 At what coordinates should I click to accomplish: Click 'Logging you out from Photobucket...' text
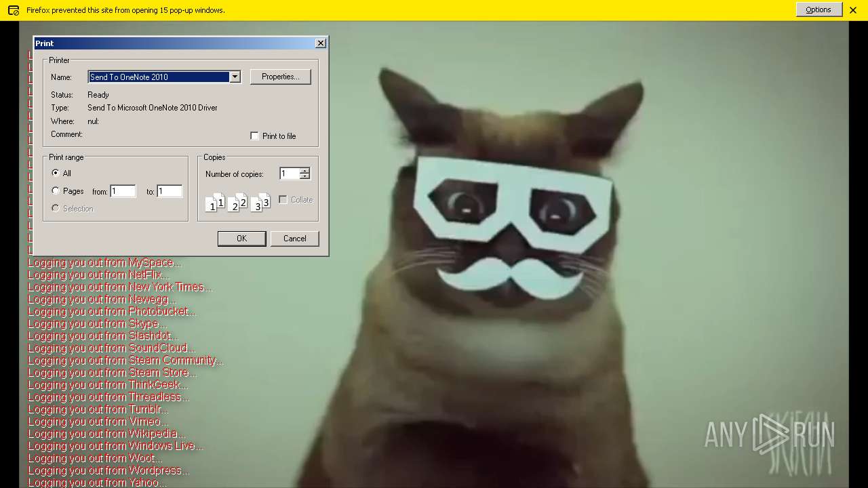click(x=111, y=311)
